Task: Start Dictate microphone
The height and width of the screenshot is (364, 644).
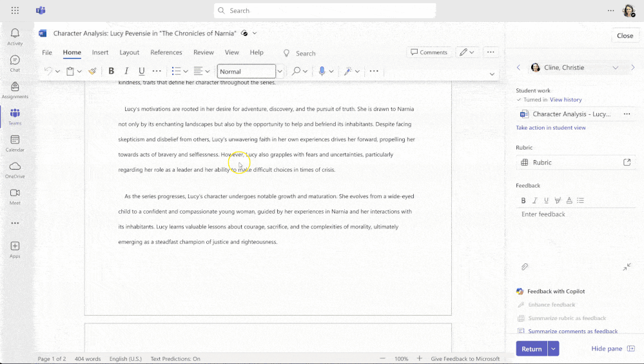Action: 322,71
